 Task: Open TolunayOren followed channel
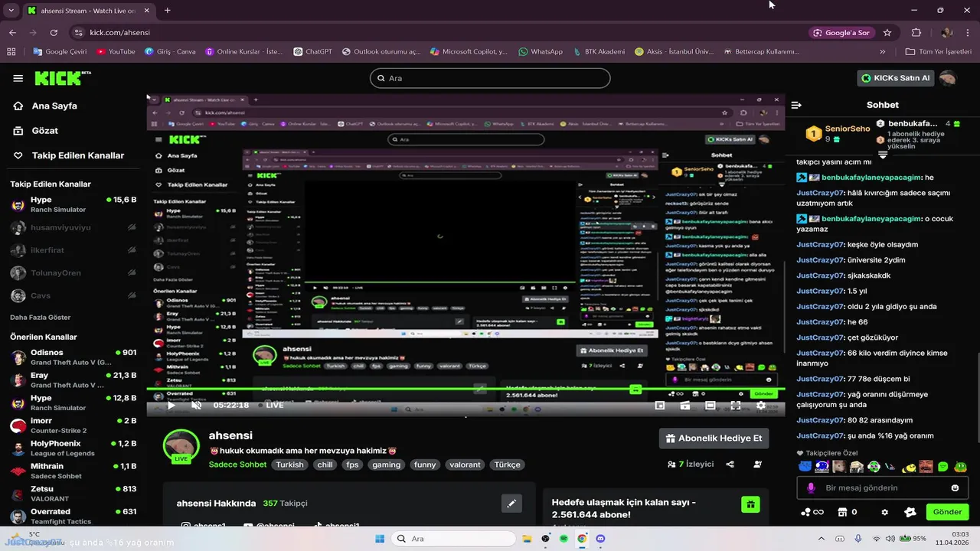point(73,272)
